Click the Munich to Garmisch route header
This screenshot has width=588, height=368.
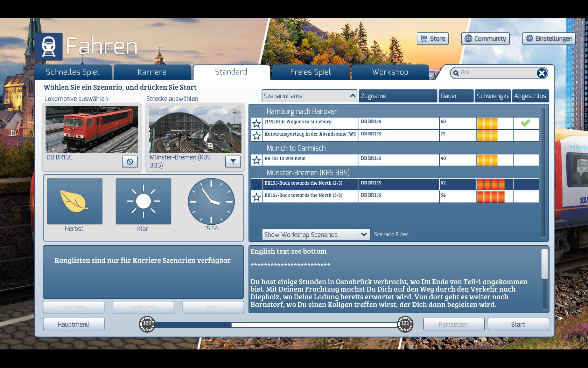coord(296,148)
